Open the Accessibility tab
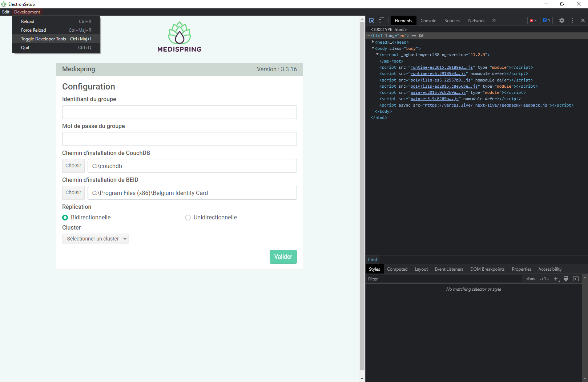Viewport: 588px width, 382px height. point(550,269)
